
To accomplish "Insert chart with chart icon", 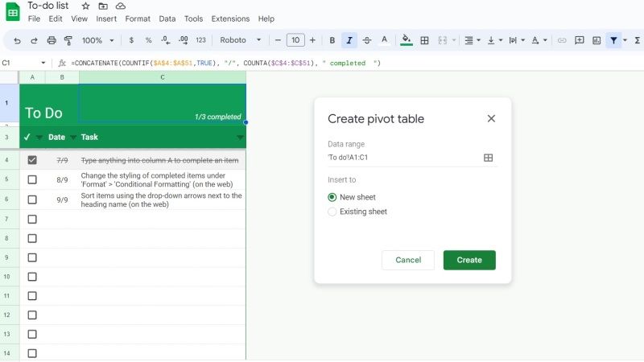I will point(597,40).
